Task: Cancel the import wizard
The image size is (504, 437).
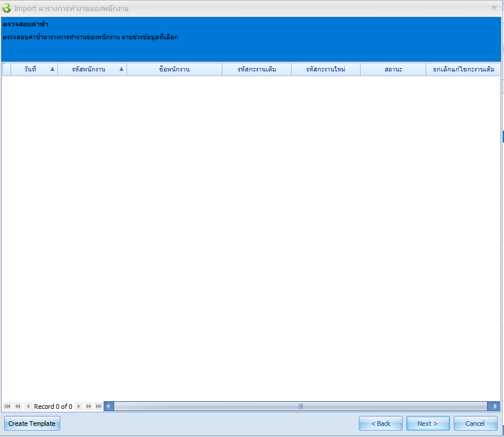Action: tap(475, 424)
